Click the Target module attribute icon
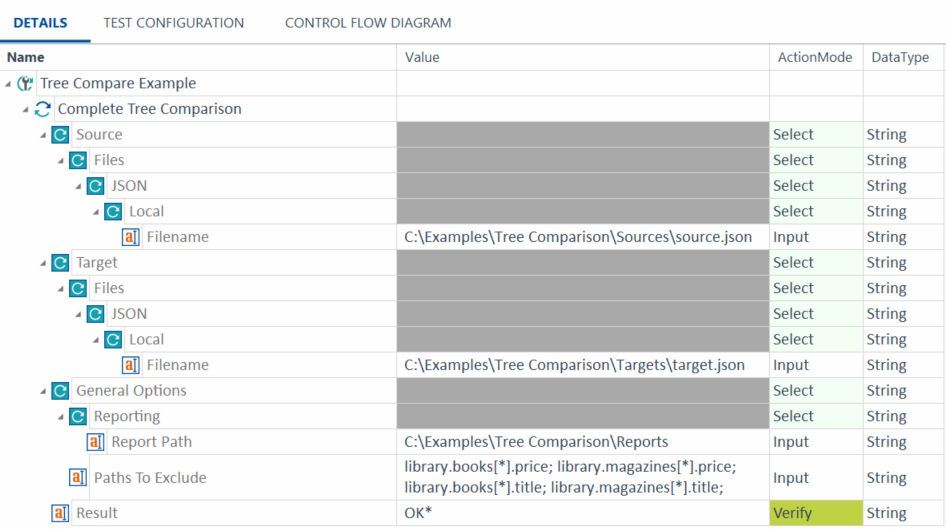Image resolution: width=946 pixels, height=529 pixels. [61, 263]
